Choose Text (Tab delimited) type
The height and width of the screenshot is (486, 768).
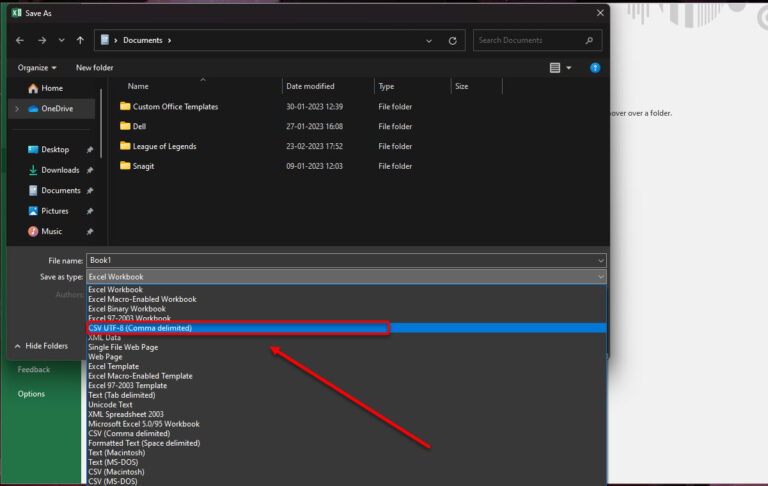click(346, 395)
